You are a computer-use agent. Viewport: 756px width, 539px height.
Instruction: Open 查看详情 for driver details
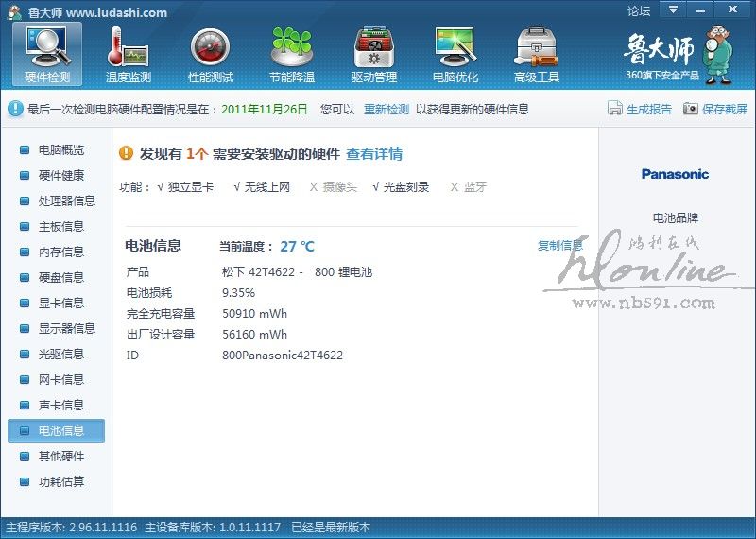click(x=374, y=154)
